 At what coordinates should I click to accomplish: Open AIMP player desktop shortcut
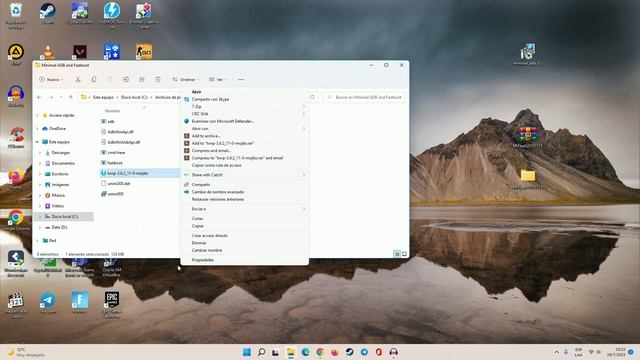16,54
